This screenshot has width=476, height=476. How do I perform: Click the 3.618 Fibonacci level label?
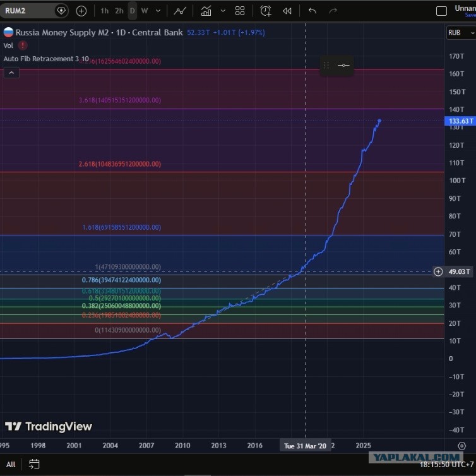pos(120,100)
